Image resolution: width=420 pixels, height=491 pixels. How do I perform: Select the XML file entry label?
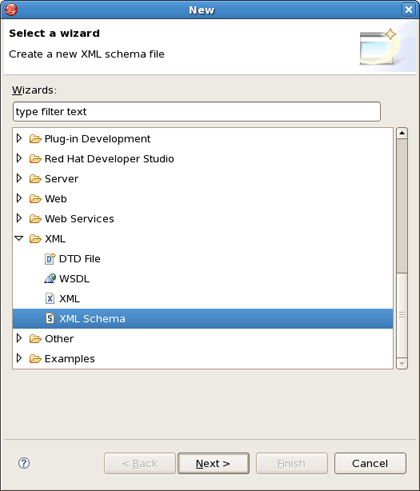tap(69, 299)
